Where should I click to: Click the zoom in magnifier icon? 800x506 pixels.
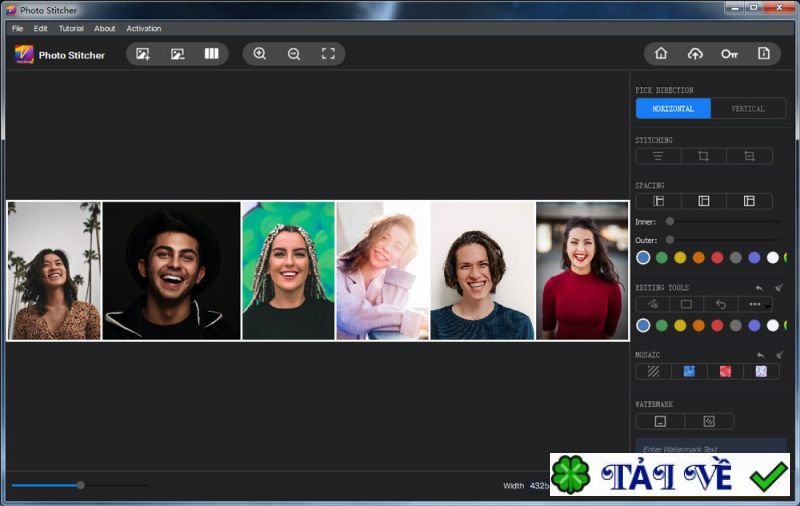coord(260,54)
